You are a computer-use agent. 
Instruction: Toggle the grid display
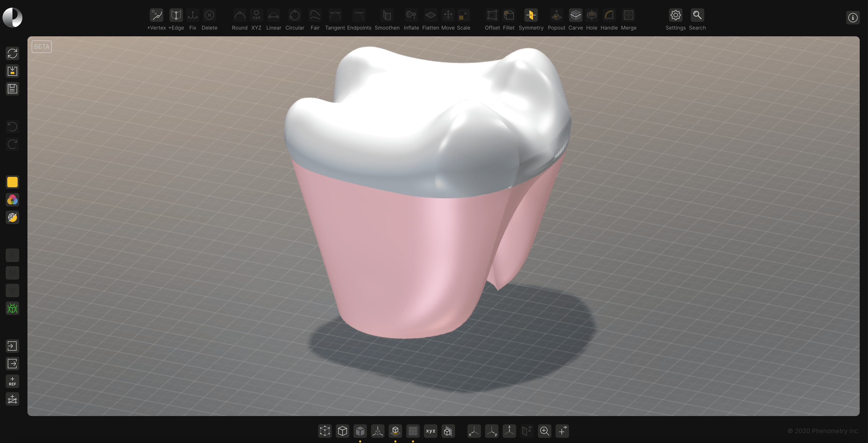point(413,431)
